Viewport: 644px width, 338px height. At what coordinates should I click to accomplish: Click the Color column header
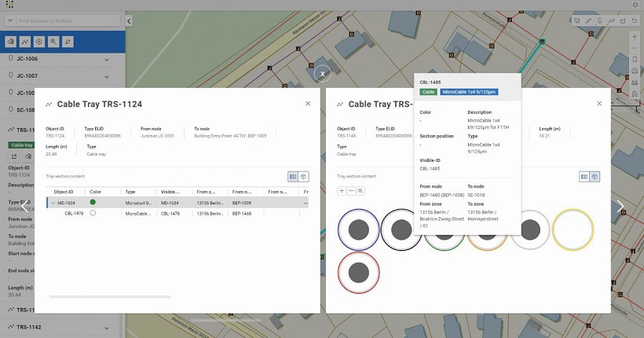96,192
